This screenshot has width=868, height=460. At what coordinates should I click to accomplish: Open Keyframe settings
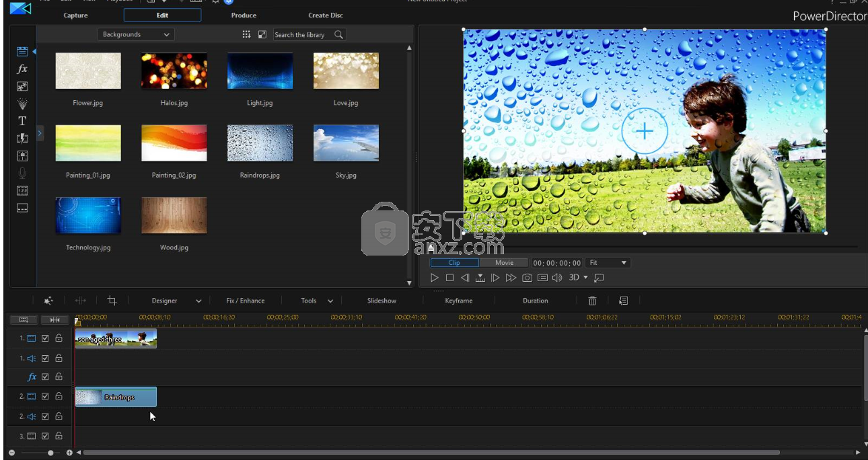pyautogui.click(x=459, y=301)
